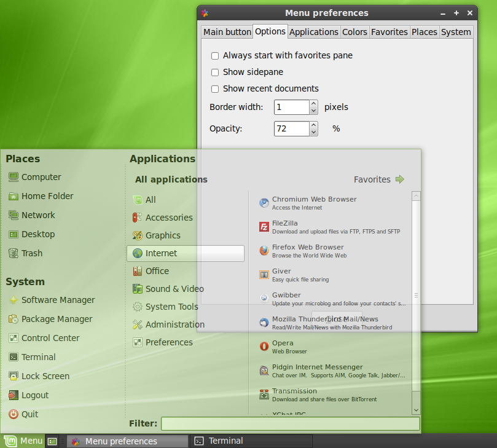Launch Software Manager
This screenshot has width=497, height=448.
coord(52,300)
